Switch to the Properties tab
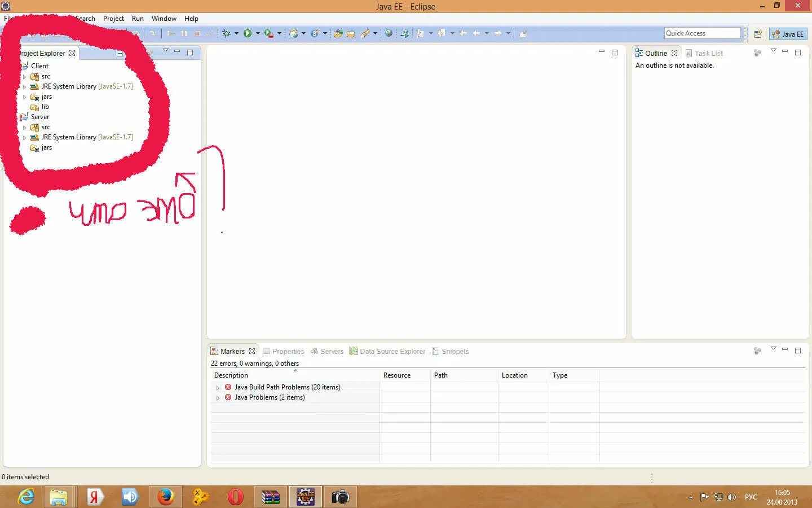The height and width of the screenshot is (508, 812). tap(284, 351)
